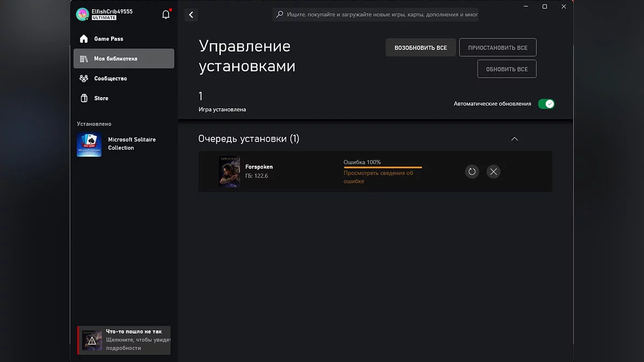This screenshot has width=644, height=362.
Task: Click the Store bag icon
Action: (84, 98)
